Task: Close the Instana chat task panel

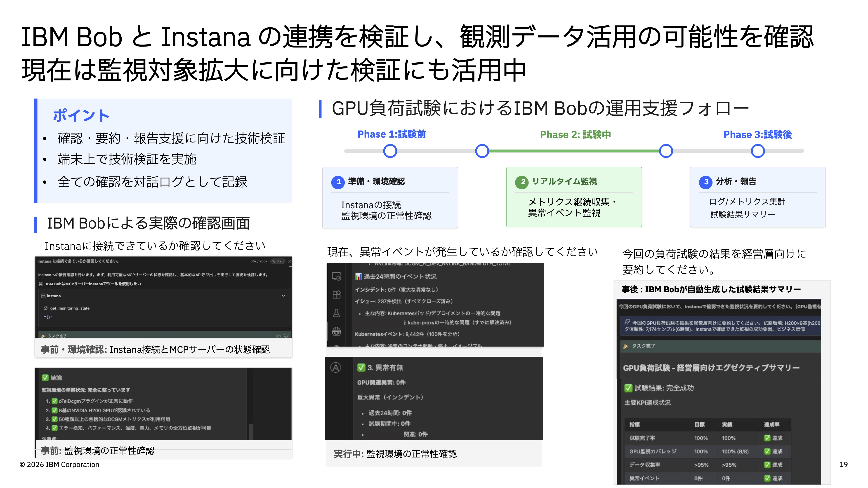Action: [x=289, y=261]
